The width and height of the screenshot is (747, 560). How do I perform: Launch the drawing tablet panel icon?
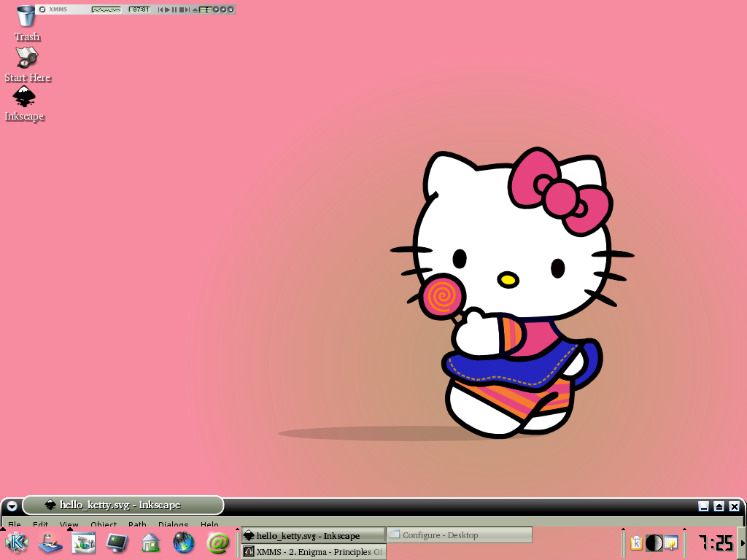coord(50,542)
